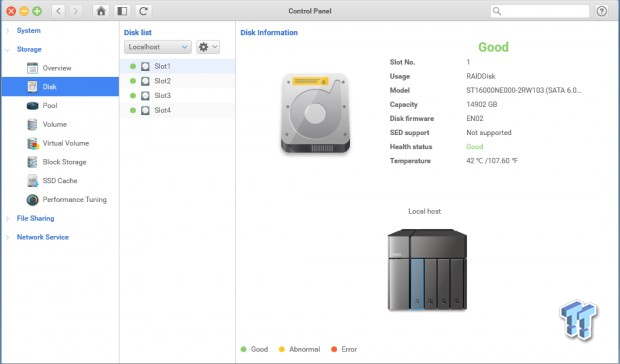Viewport: 620px width, 364px height.
Task: Click the search magnifier icon
Action: 497,11
